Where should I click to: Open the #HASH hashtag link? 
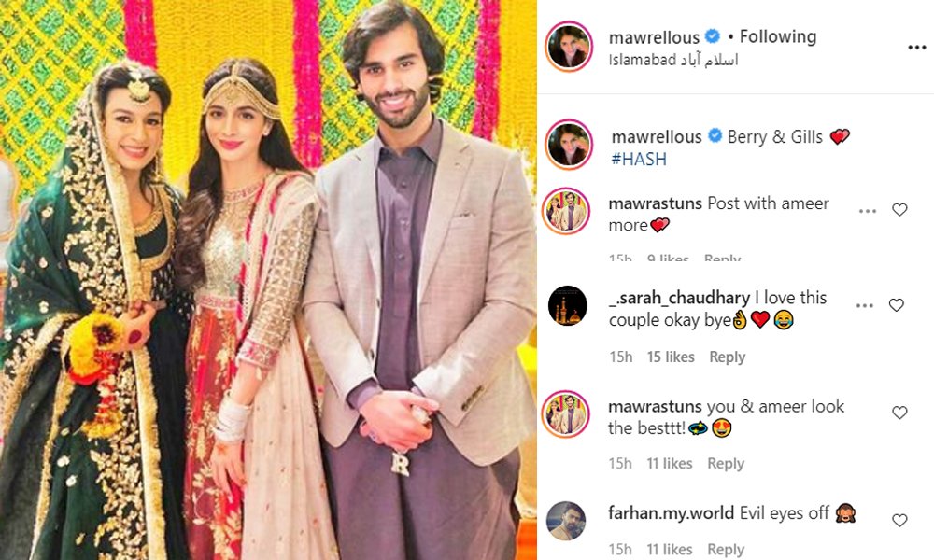[x=639, y=159]
